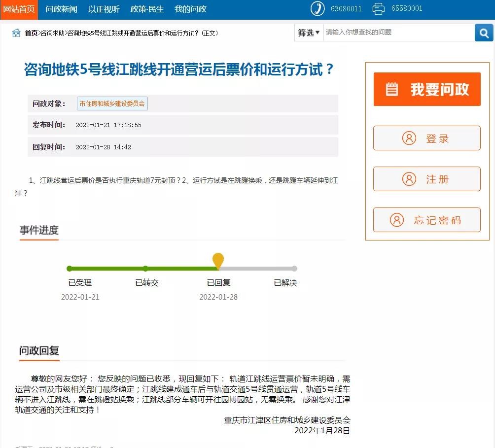The image size is (495, 448).
Task: Click the fax machine icon
Action: coord(378,8)
